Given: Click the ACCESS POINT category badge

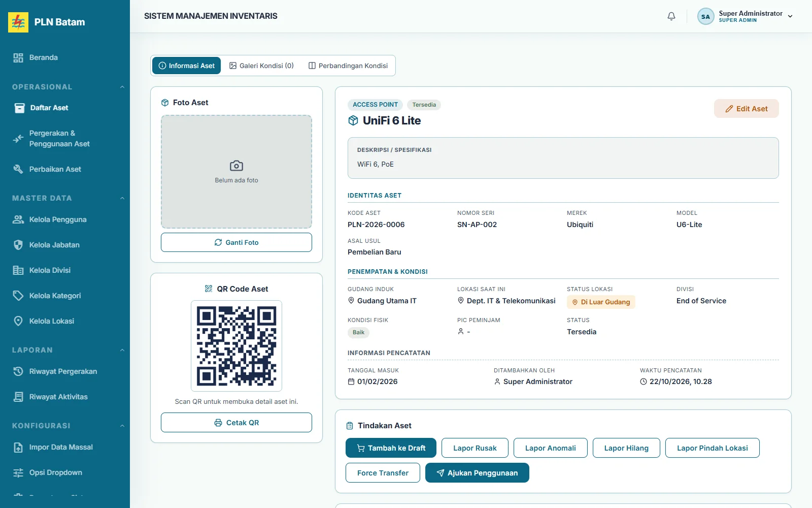Looking at the screenshot, I should [375, 105].
